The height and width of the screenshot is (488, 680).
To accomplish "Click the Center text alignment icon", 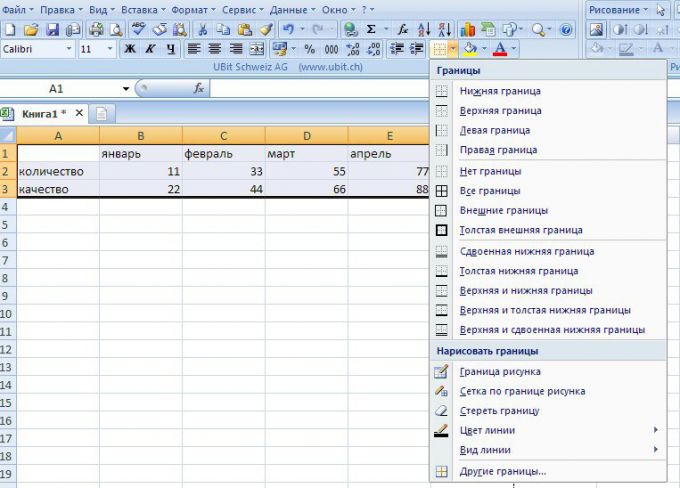I will tap(215, 49).
